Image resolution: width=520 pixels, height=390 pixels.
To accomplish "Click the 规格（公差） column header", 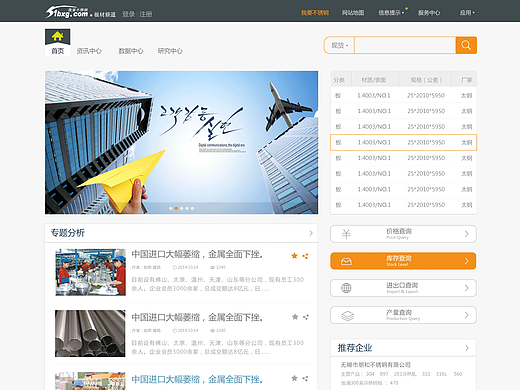I will point(426,80).
